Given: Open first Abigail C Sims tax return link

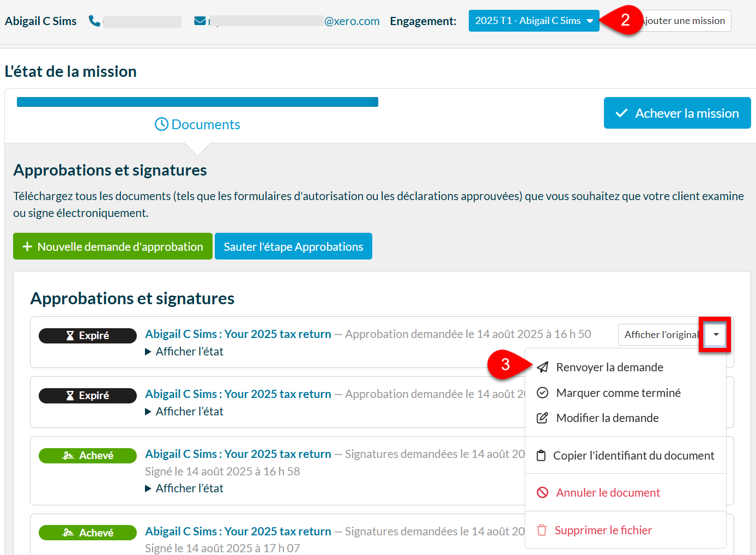Looking at the screenshot, I should coord(238,334).
